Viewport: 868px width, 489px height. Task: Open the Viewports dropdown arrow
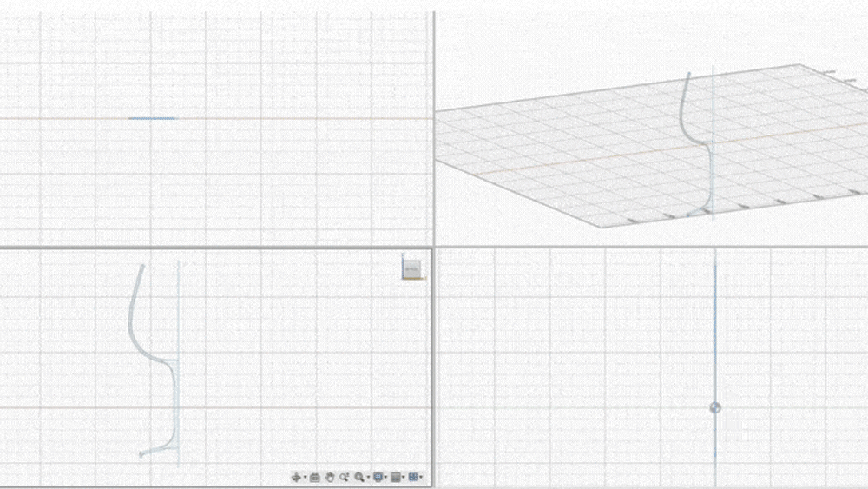421,478
